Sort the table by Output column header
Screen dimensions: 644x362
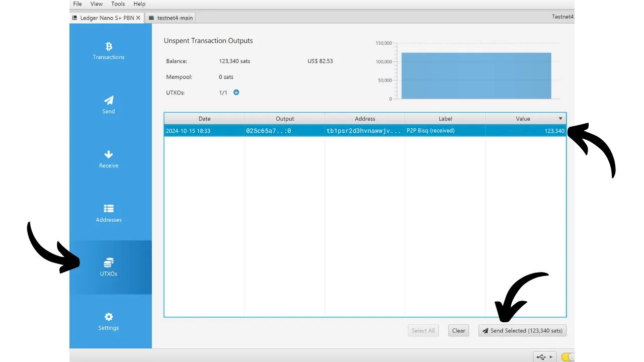pyautogui.click(x=285, y=119)
